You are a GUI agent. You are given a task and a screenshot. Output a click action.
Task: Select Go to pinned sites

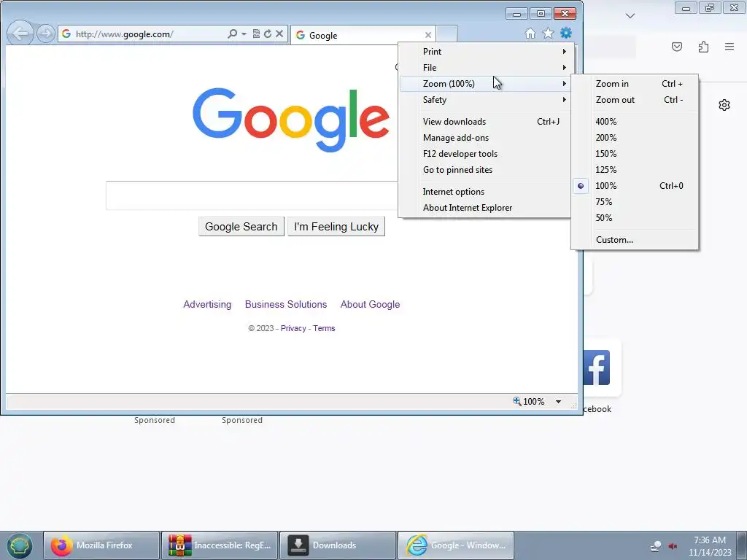[x=487, y=170]
